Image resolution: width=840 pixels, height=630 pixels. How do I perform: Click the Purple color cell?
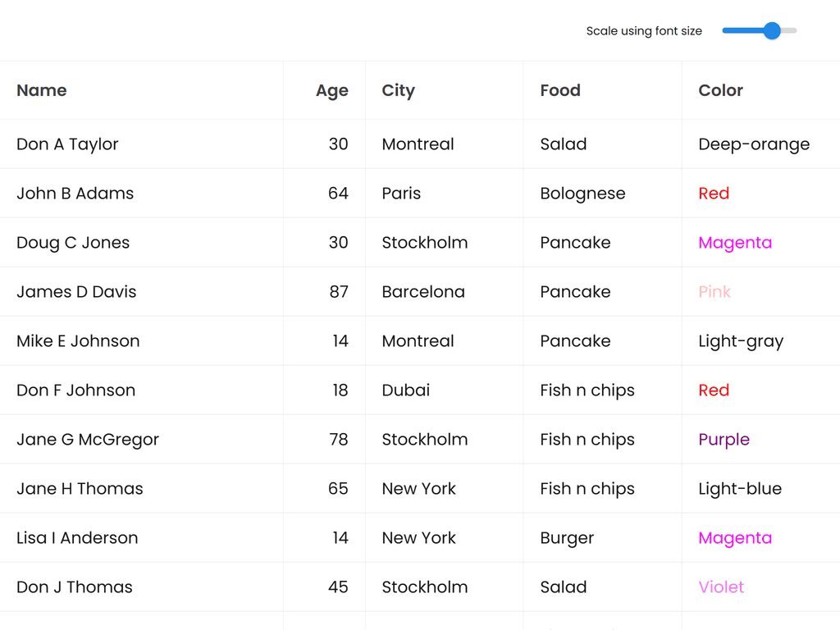tap(724, 440)
